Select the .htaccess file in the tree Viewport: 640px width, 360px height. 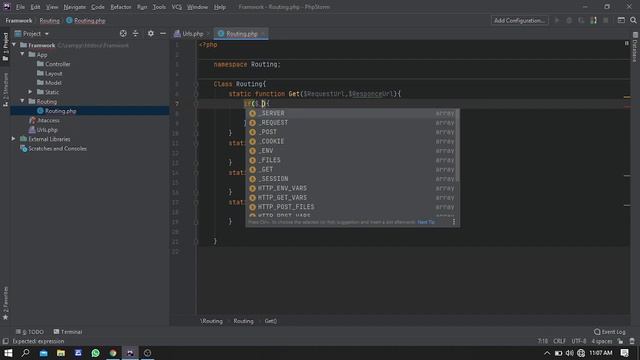coord(44,120)
